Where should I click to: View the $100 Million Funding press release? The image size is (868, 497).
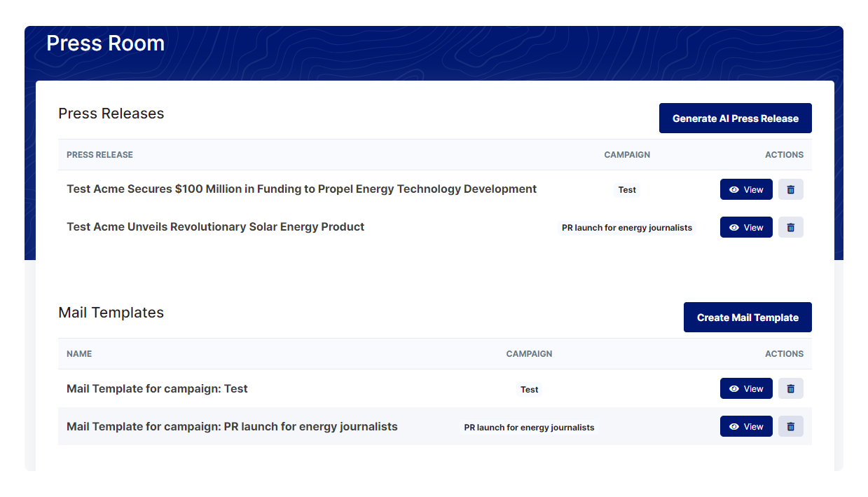pos(746,189)
